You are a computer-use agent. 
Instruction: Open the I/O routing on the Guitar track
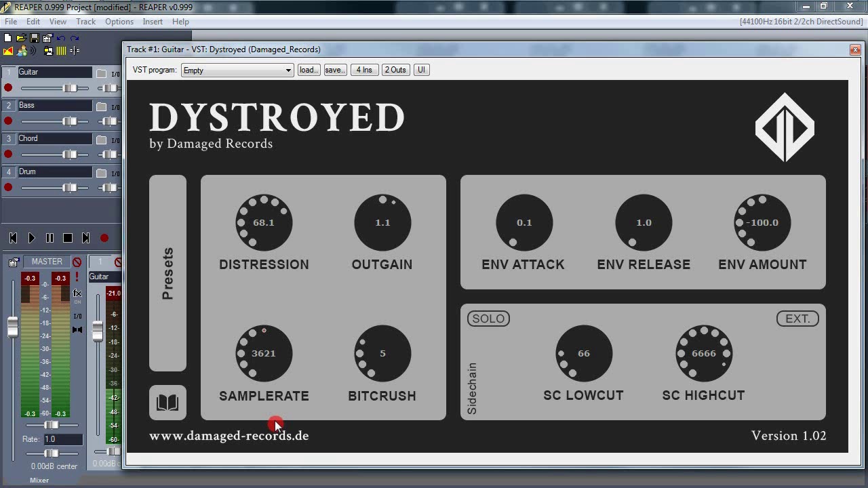[115, 74]
